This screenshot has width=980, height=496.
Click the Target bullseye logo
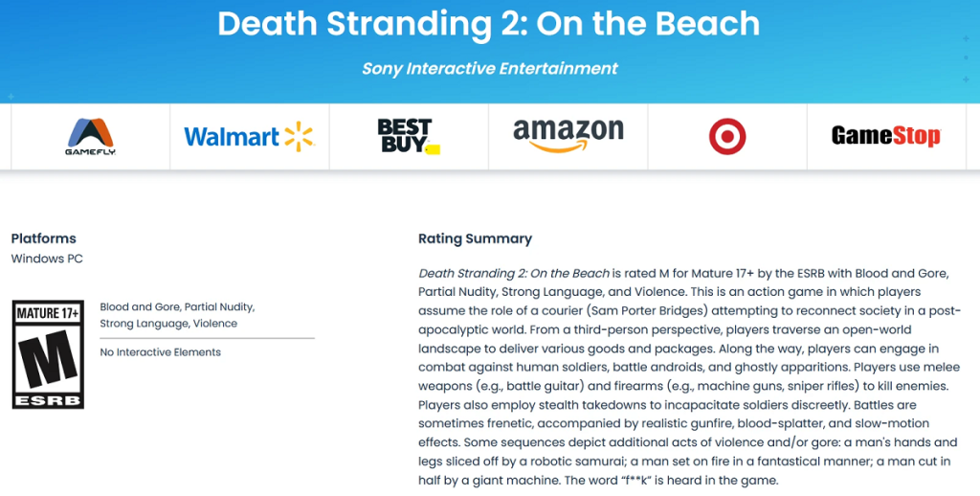coord(727,137)
